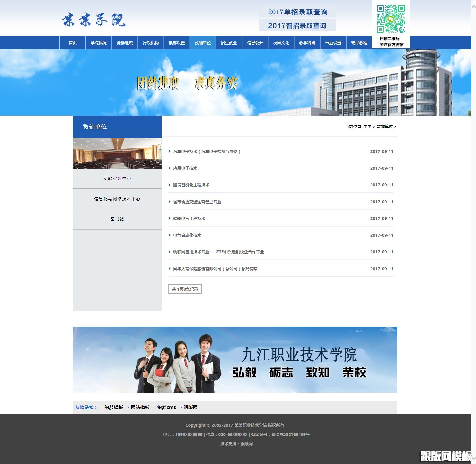Screen dimensions: 476x464
Task: Click the arrow icon before 电气自动化技术
Action: click(x=170, y=235)
